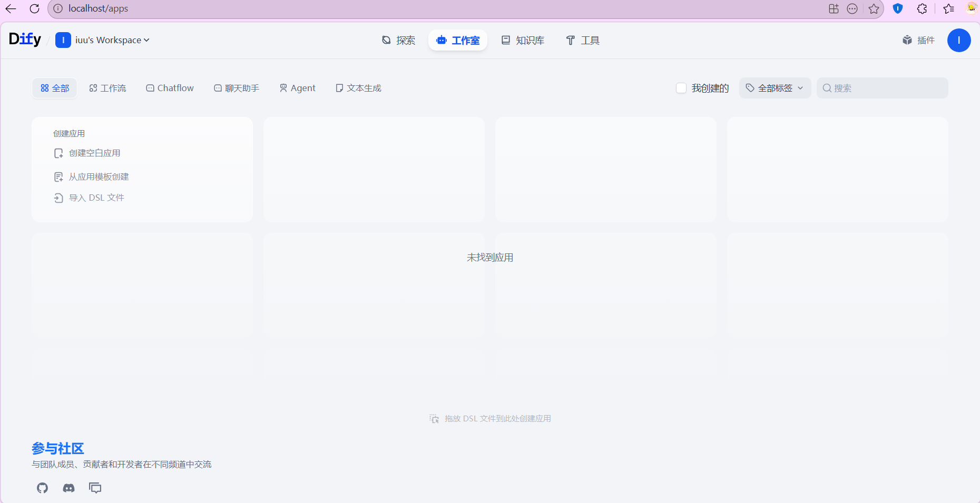Open browser extensions puzzle icon
Image resolution: width=980 pixels, height=503 pixels.
click(x=922, y=8)
